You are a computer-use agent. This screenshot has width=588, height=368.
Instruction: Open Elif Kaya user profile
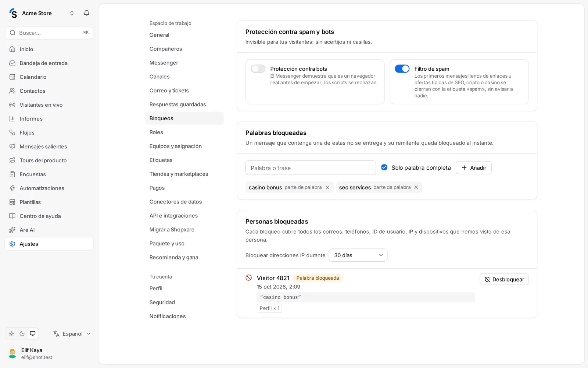49,354
